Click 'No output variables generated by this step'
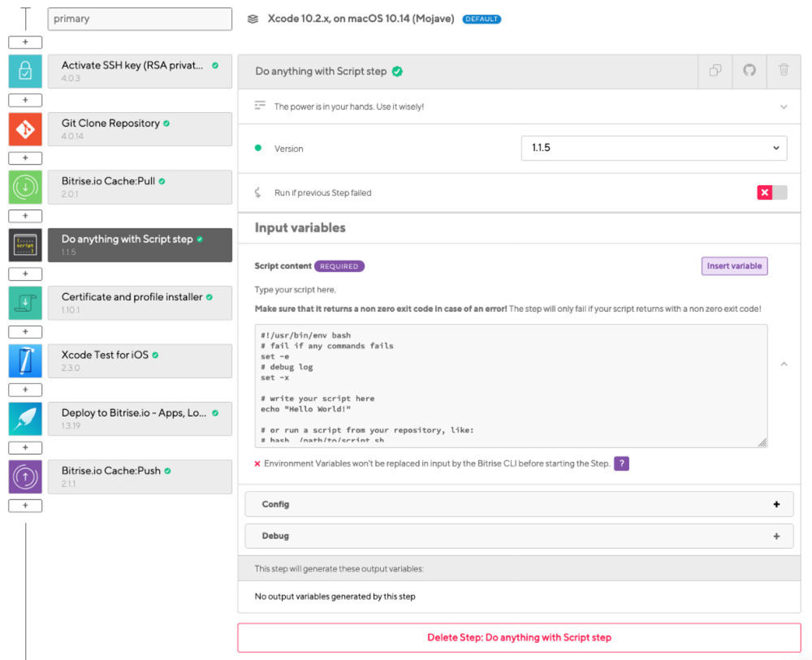The height and width of the screenshot is (660, 812). (x=335, y=597)
